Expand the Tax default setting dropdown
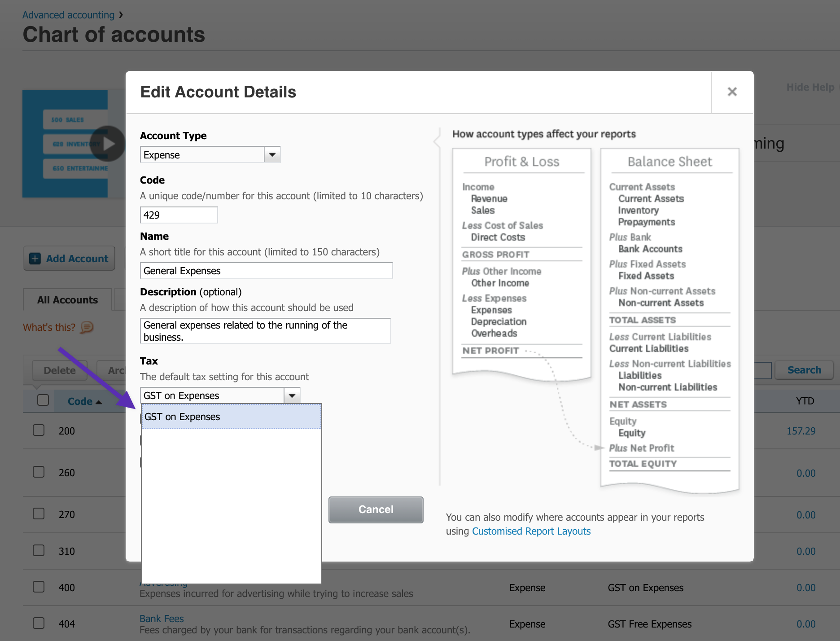This screenshot has width=840, height=641. coord(292,395)
